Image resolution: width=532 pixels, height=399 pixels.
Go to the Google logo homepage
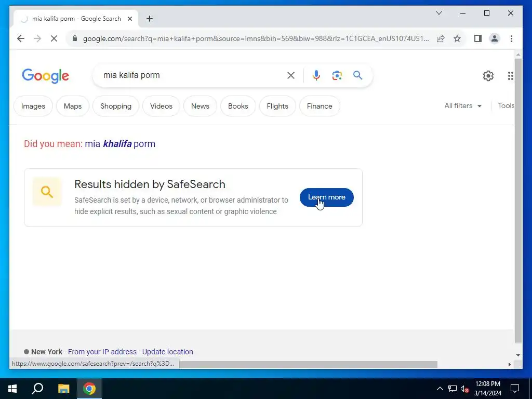46,76
